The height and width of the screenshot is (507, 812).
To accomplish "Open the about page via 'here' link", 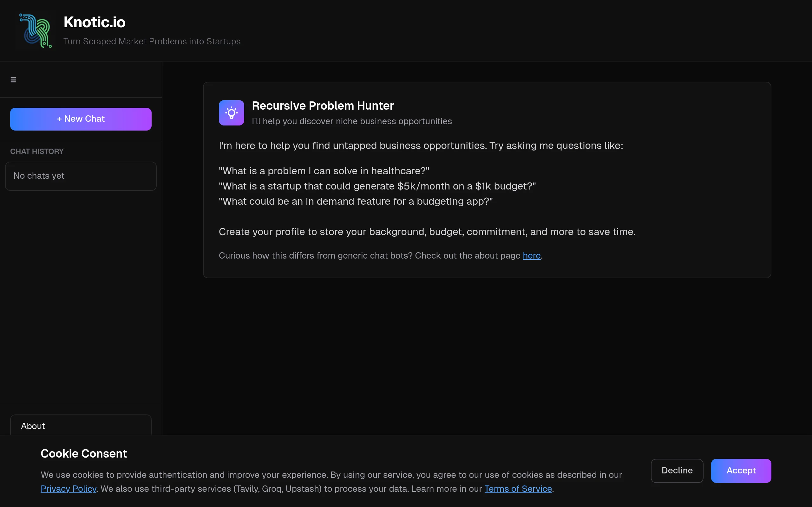I will click(531, 256).
